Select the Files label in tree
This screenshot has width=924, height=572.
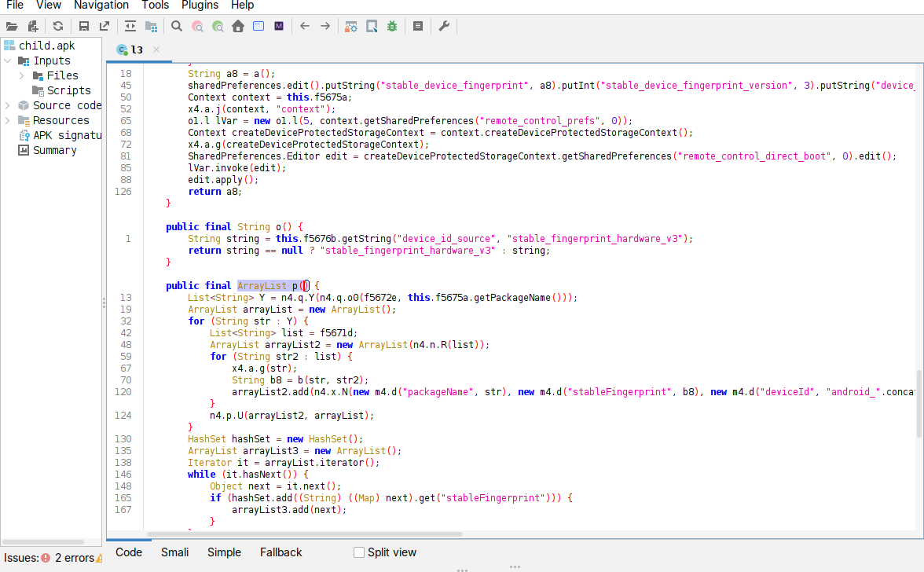pyautogui.click(x=63, y=75)
